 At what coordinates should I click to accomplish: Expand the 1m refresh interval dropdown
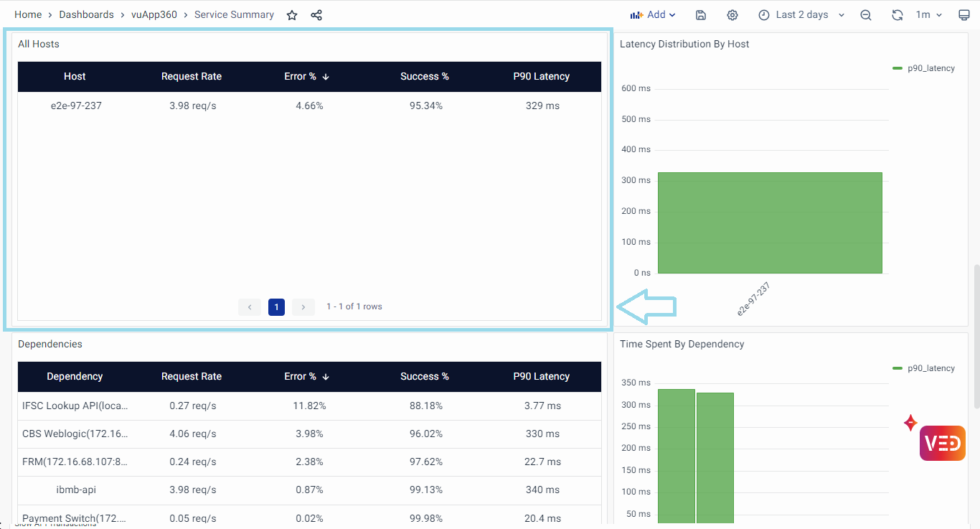coord(928,15)
